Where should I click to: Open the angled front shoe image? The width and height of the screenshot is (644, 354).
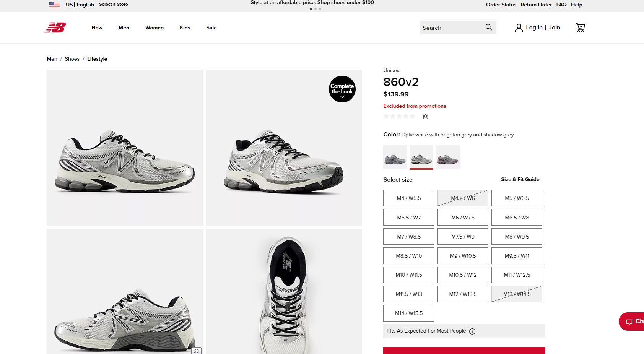point(284,148)
